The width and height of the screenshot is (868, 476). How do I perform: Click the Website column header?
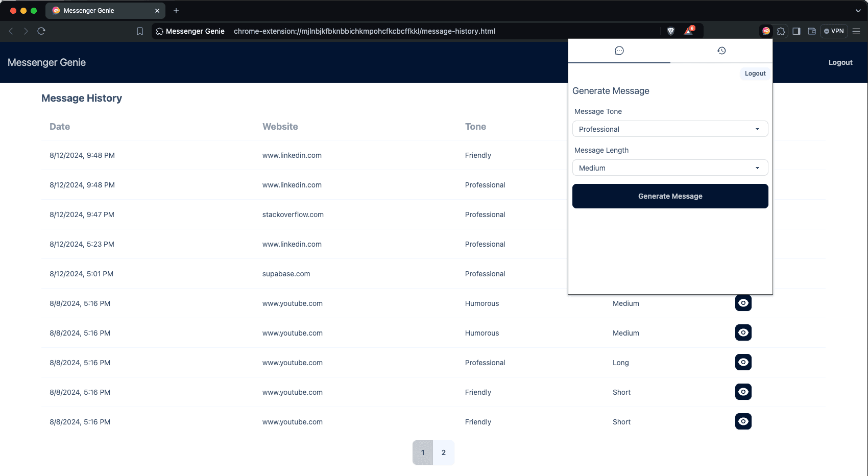point(280,127)
